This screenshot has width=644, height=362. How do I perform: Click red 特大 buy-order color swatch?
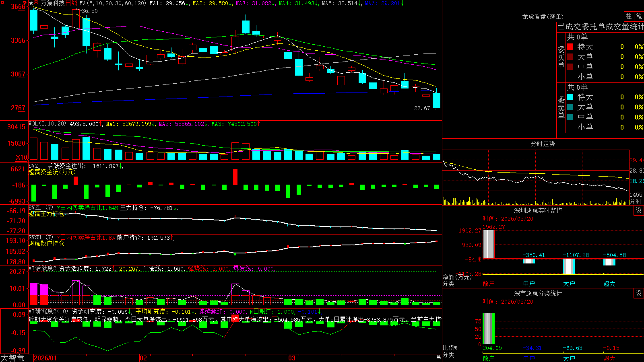point(570,47)
